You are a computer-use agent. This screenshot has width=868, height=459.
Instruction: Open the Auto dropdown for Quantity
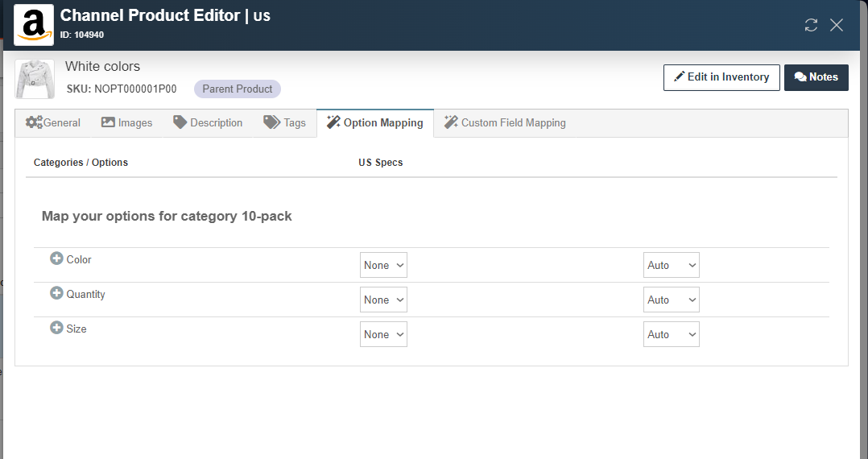pyautogui.click(x=672, y=300)
